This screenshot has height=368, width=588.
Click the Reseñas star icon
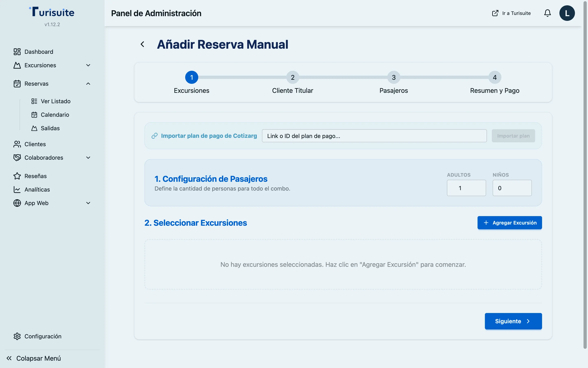point(17,176)
